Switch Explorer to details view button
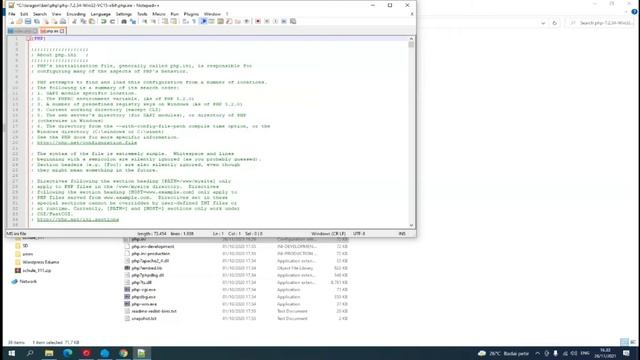This screenshot has height=360, width=640. [624, 342]
